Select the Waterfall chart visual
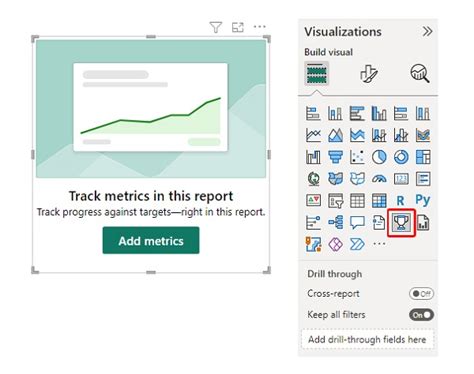Image resolution: width=474 pixels, height=374 pixels. pos(313,157)
